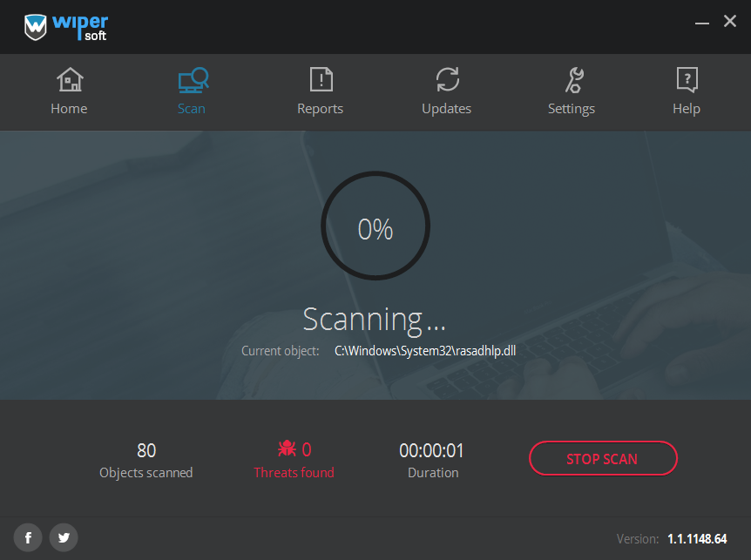Select the Settings tab label

tap(572, 109)
